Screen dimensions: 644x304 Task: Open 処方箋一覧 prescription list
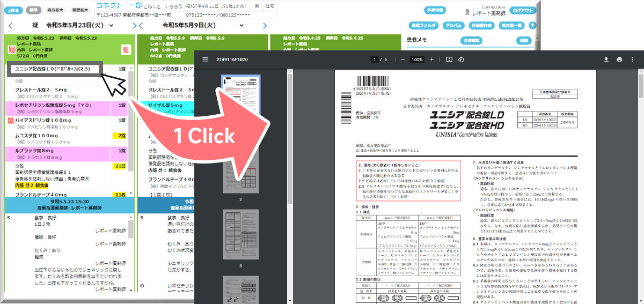tap(512, 25)
